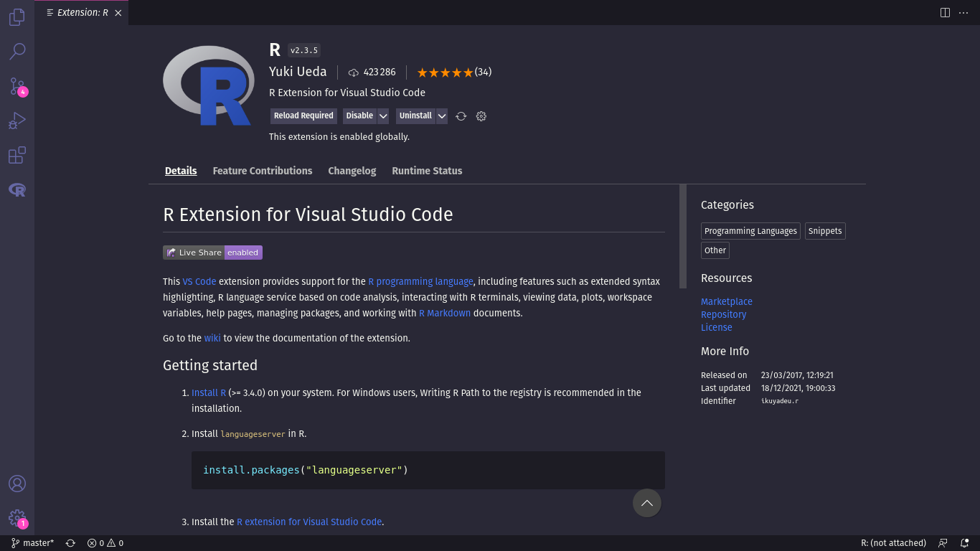Viewport: 980px width, 551px height.
Task: Expand the Uninstall button dropdown
Action: [443, 116]
